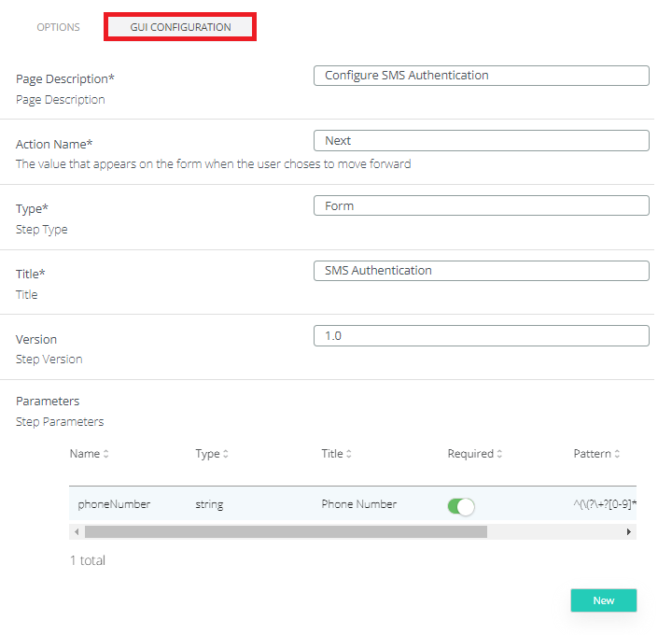Switch to the OPTIONS tab
672x635 pixels.
click(x=58, y=27)
